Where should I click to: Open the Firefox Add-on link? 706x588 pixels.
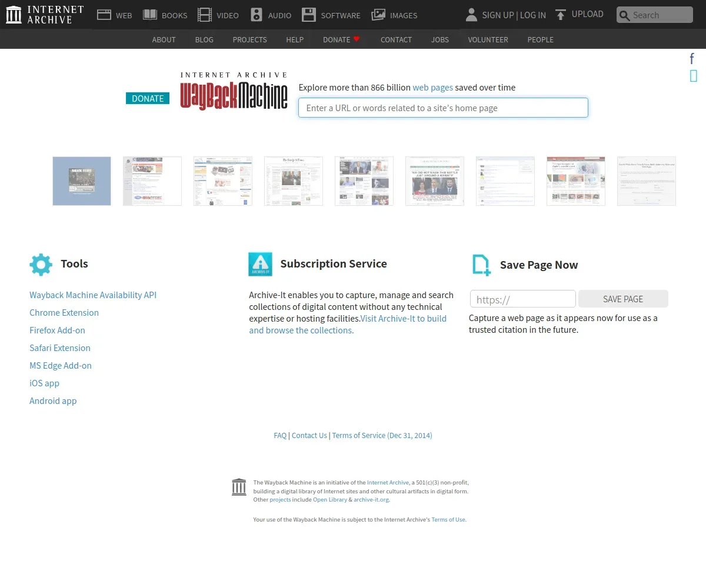click(57, 330)
